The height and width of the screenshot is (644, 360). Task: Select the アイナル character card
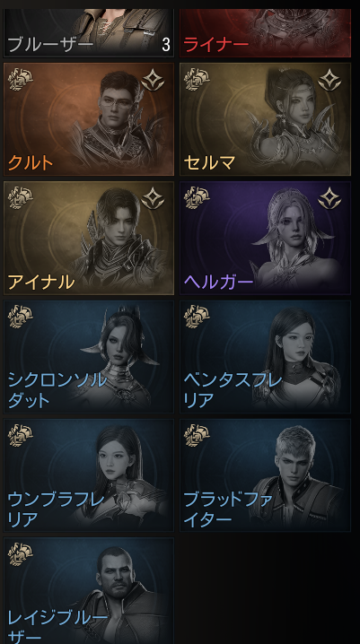[x=89, y=238]
